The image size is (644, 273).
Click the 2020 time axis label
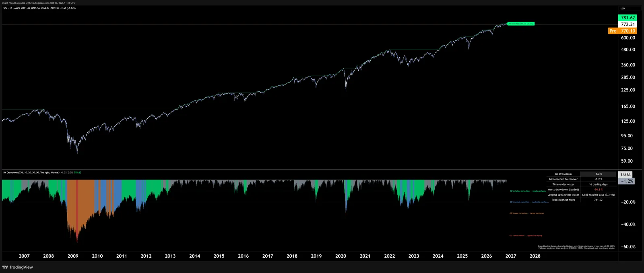pos(341,256)
